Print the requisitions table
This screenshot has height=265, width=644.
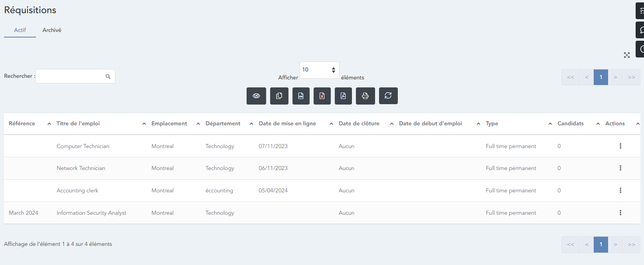(365, 96)
